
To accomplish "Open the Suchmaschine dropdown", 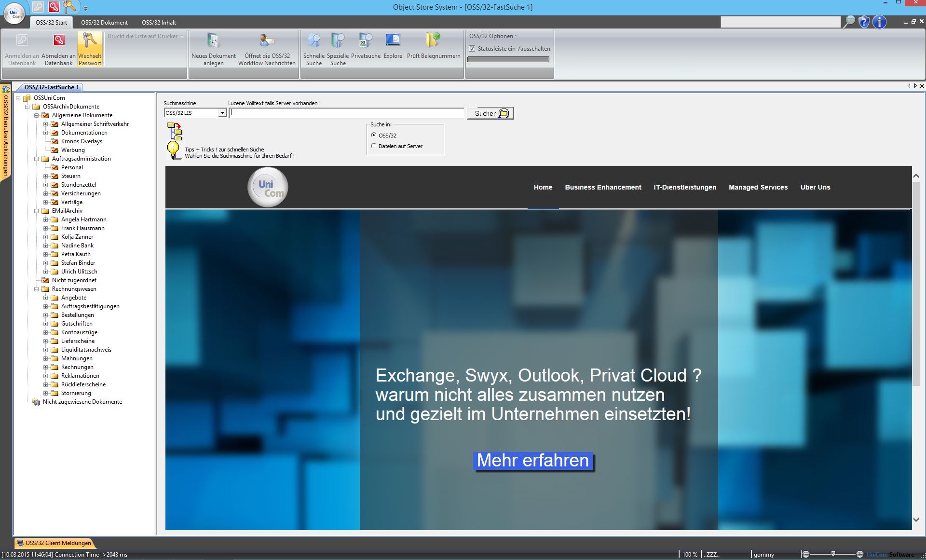I will click(222, 113).
